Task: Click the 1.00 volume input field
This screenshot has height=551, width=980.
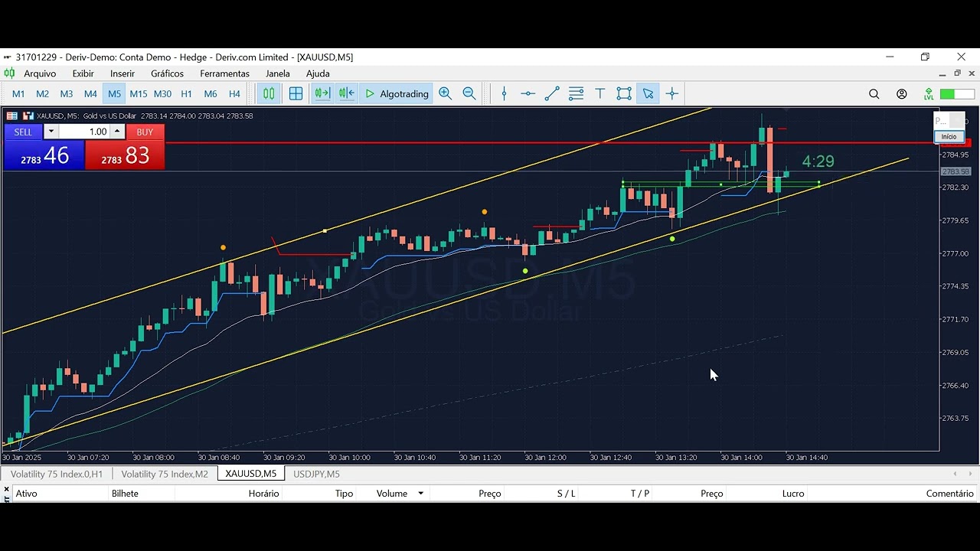Action: click(84, 132)
